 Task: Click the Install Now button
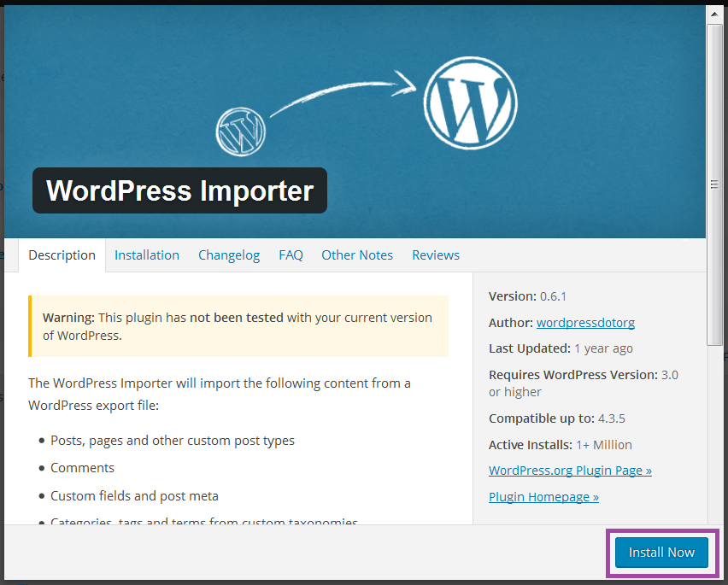click(x=661, y=552)
